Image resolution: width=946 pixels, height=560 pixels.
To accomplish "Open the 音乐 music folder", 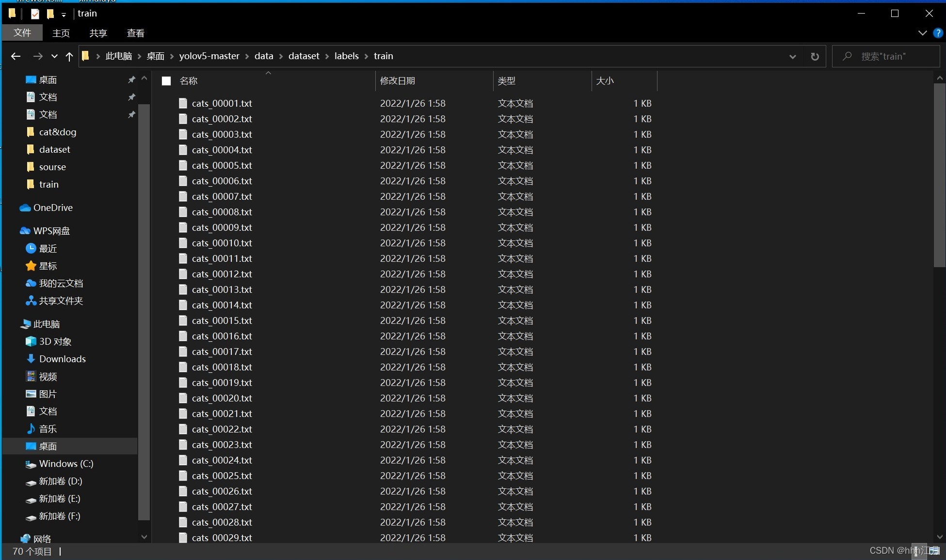I will tap(41, 429).
